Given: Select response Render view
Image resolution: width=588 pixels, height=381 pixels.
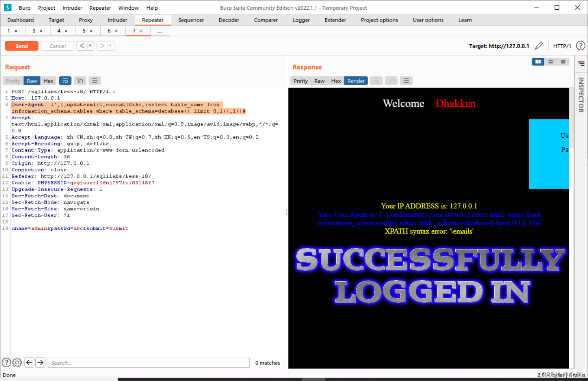Looking at the screenshot, I should click(356, 81).
